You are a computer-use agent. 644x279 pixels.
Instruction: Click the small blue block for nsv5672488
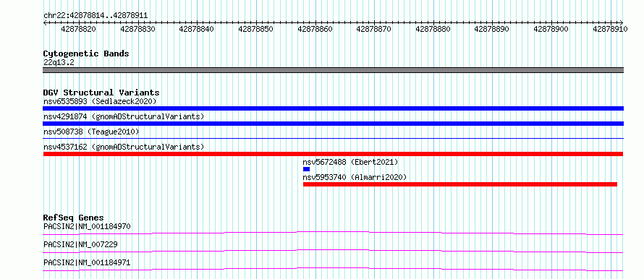pyautogui.click(x=306, y=169)
